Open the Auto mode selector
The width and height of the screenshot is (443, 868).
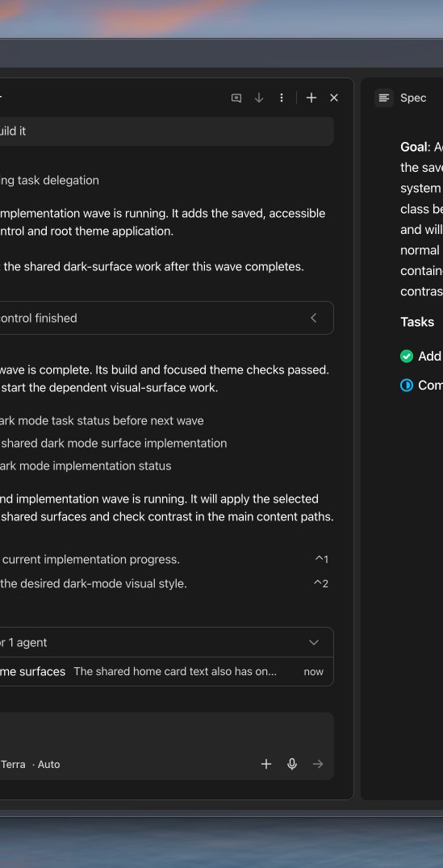click(x=48, y=765)
